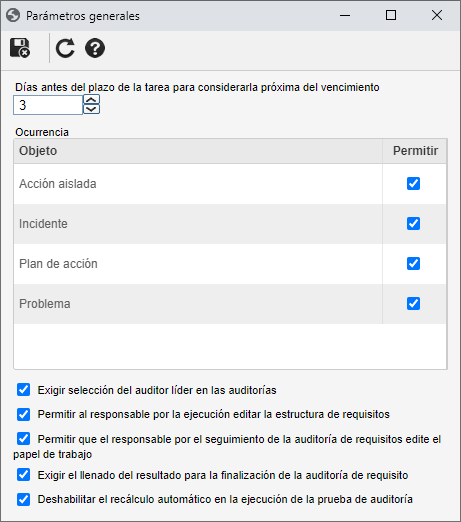
Task: Decrease days value with the down arrow
Action: [91, 109]
